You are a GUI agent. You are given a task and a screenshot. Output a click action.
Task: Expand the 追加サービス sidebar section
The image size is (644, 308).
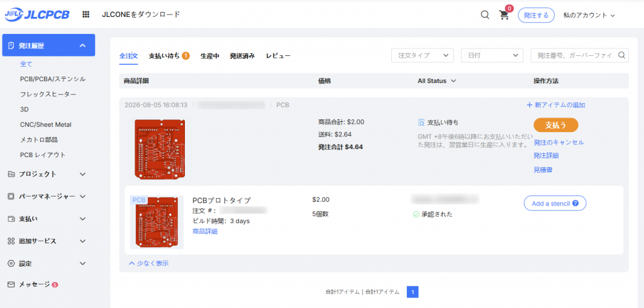(82, 241)
